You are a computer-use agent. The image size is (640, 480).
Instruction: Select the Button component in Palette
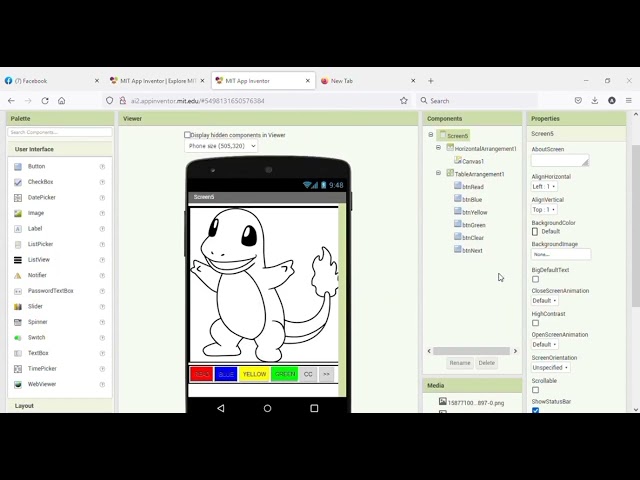tap(36, 166)
